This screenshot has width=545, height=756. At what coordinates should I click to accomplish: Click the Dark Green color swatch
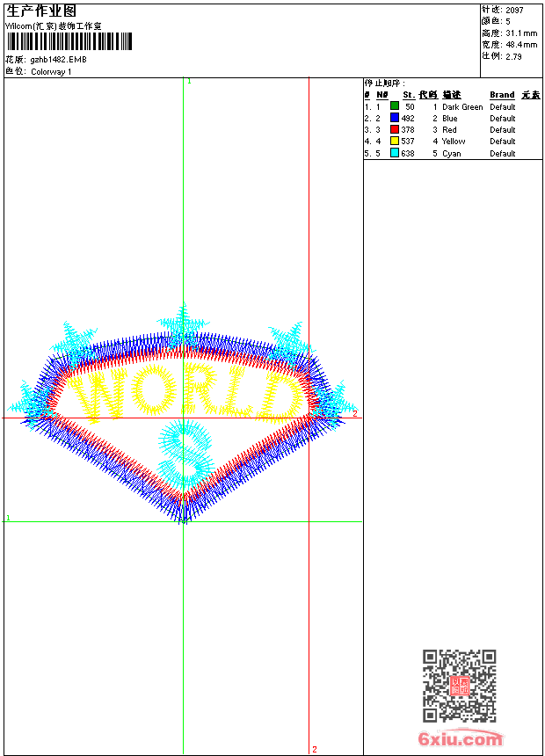point(395,106)
